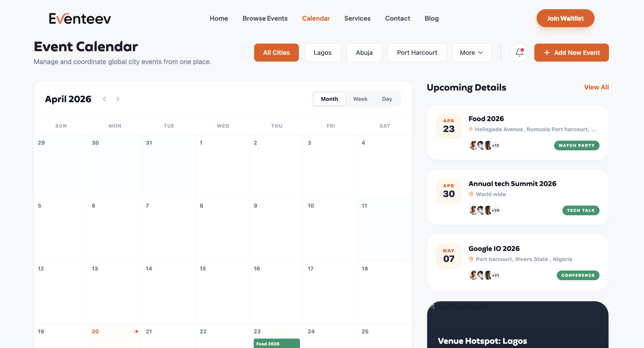644x348 pixels.
Task: Click the APR 23 date badge
Action: tap(449, 126)
